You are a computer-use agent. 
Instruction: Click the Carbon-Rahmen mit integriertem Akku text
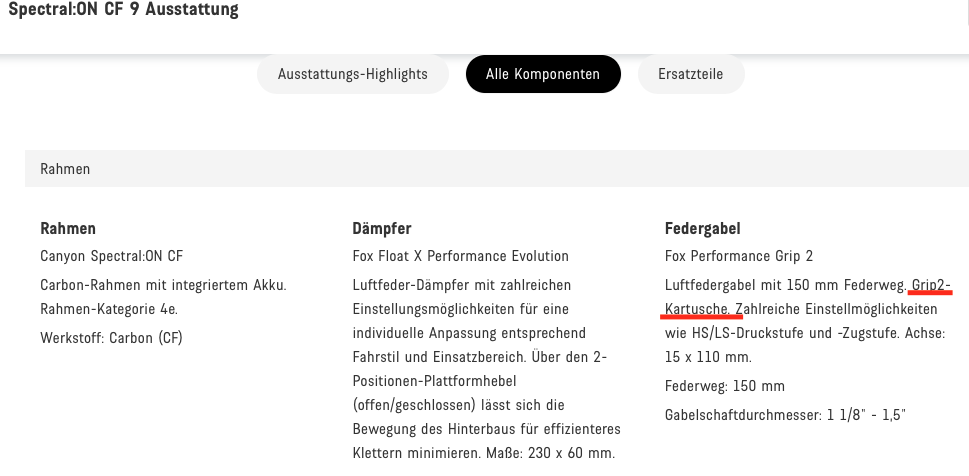(163, 285)
